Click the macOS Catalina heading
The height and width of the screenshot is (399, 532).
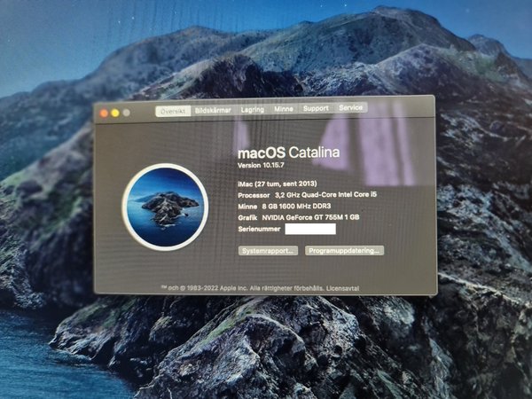(x=289, y=153)
